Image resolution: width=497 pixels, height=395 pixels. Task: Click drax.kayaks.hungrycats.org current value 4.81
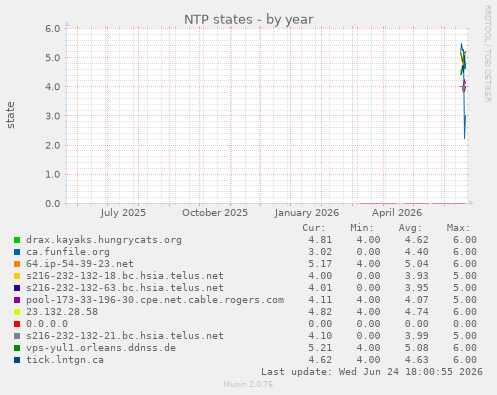pyautogui.click(x=320, y=240)
